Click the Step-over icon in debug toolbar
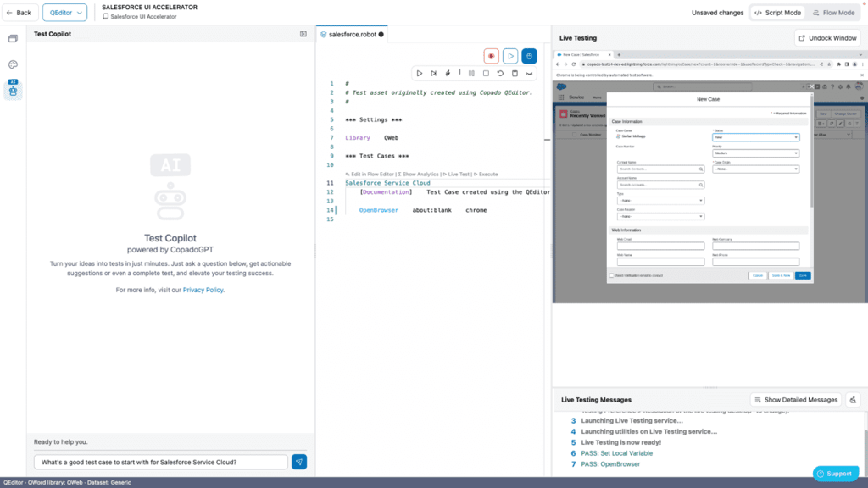868x488 pixels. pos(433,73)
